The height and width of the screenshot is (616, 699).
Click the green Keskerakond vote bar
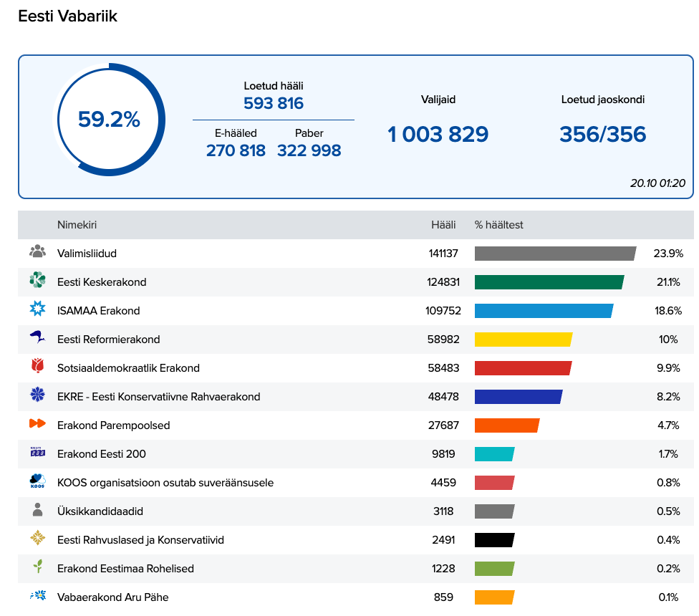click(x=549, y=282)
